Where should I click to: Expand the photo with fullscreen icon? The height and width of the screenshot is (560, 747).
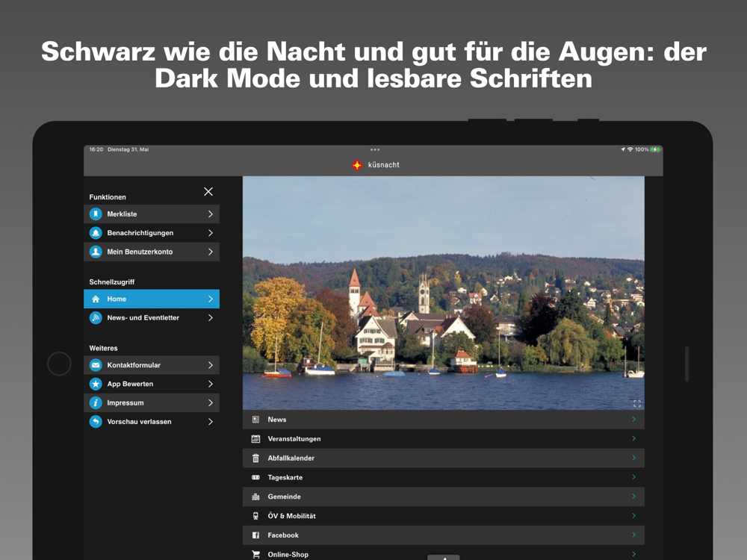click(637, 404)
